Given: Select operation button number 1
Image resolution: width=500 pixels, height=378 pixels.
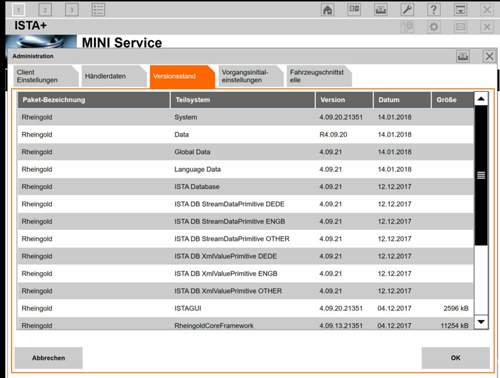Looking at the screenshot, I should (19, 10).
